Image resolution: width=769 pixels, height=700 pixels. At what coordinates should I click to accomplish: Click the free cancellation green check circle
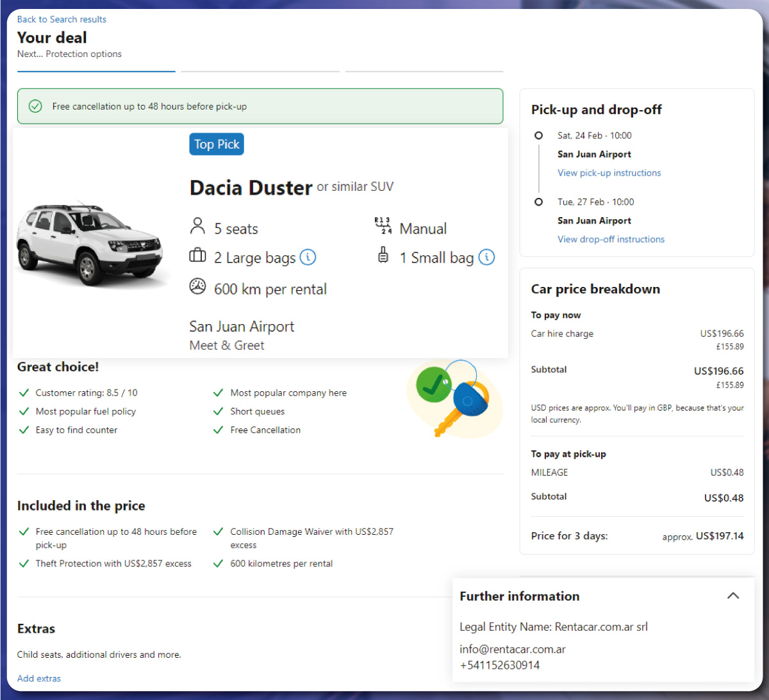36,106
